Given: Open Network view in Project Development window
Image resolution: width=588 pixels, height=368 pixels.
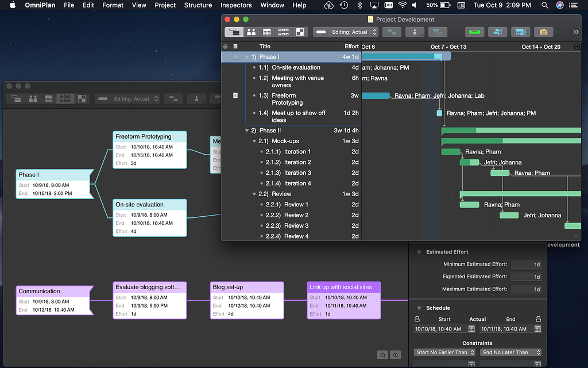Looking at the screenshot, I should point(283,32).
